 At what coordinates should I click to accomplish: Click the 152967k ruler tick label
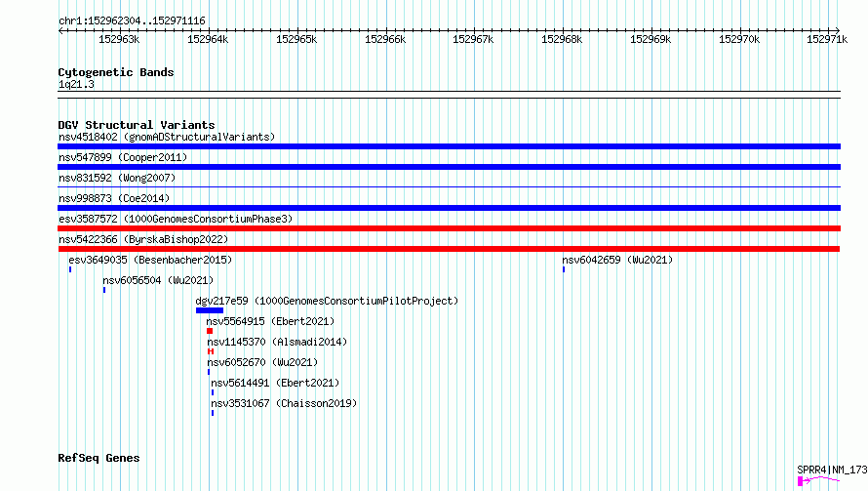coord(473,39)
